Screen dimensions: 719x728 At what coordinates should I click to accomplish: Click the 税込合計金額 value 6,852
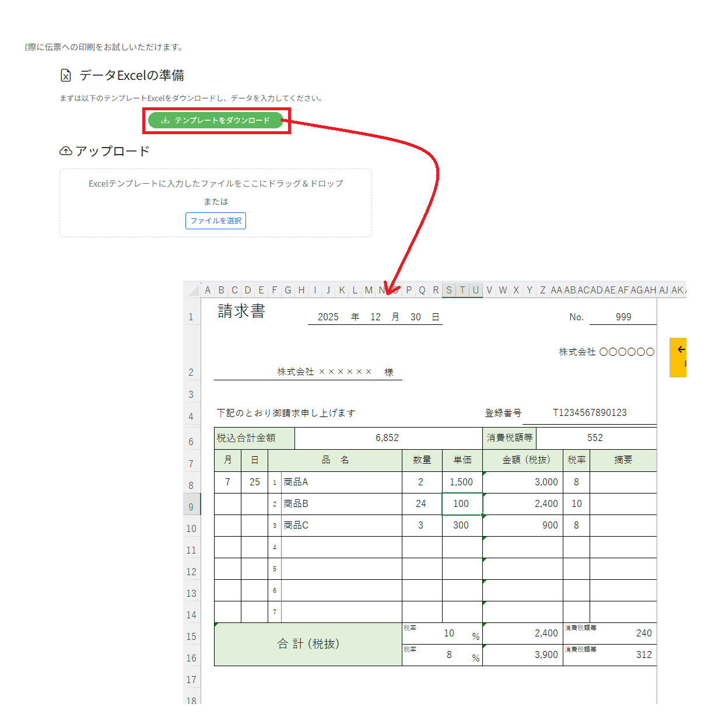pos(387,438)
